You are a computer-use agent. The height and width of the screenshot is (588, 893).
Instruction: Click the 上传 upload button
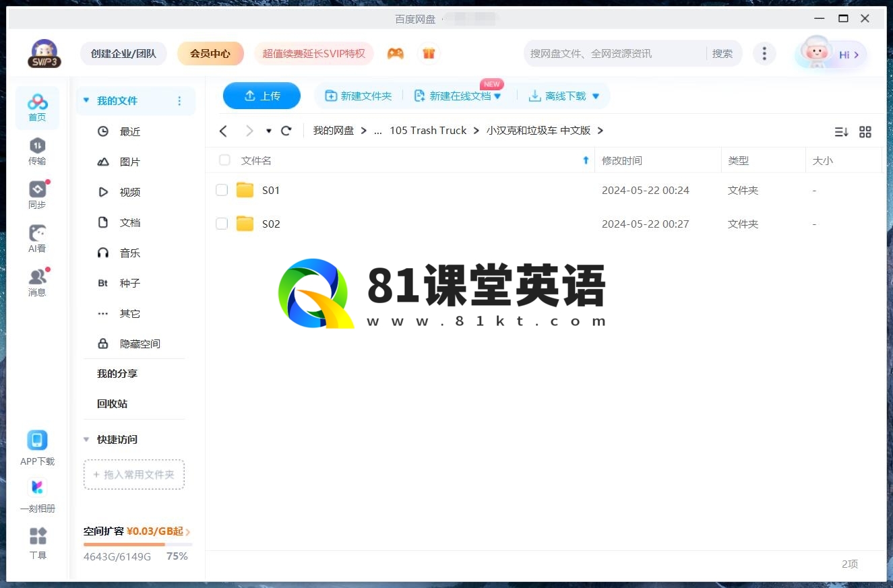pyautogui.click(x=261, y=96)
